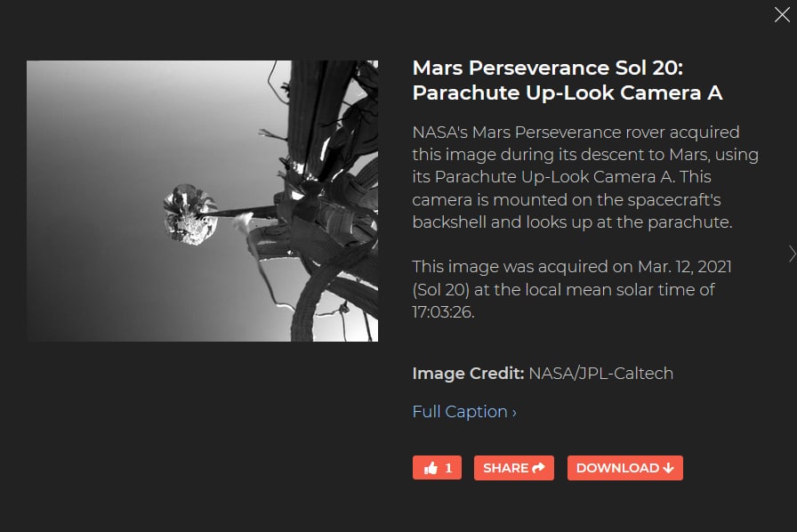The width and height of the screenshot is (797, 532).
Task: Click the parachute canopy in the photo
Action: click(x=190, y=214)
